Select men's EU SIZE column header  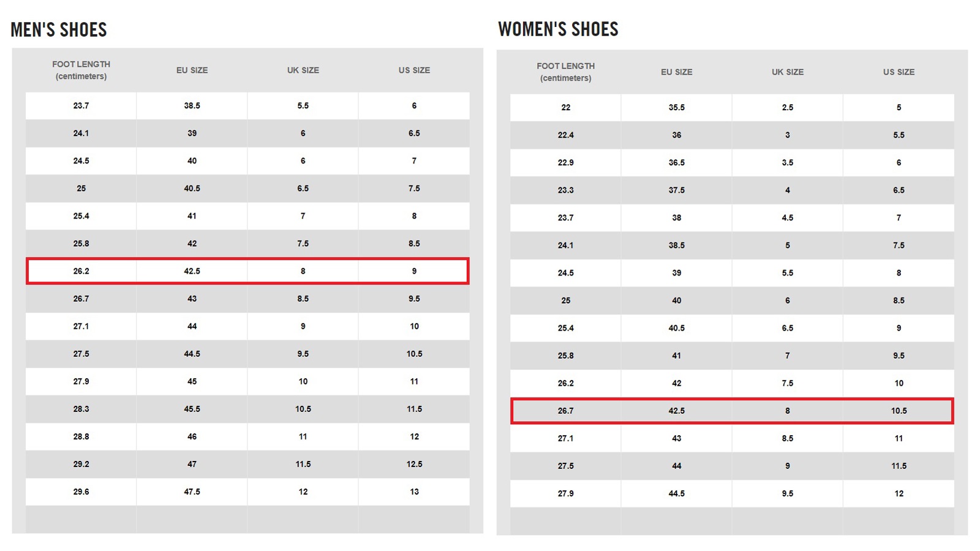[x=192, y=70]
